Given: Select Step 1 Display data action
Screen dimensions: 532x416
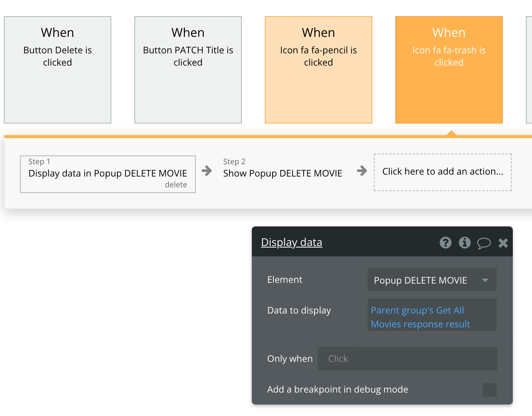Looking at the screenshot, I should coord(108,174).
